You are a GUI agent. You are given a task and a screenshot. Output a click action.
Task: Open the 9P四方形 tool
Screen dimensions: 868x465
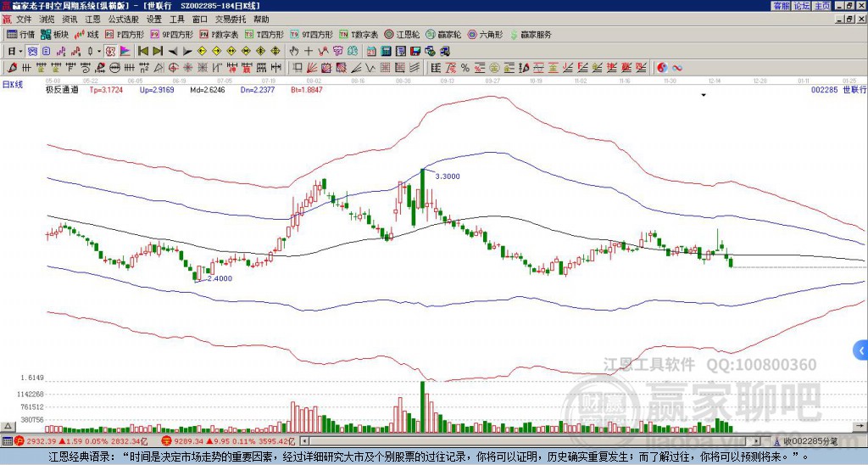click(x=172, y=34)
